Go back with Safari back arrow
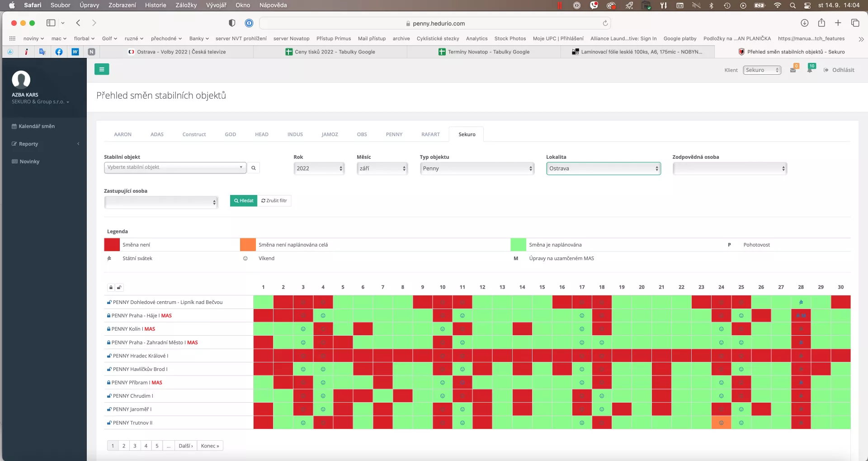The width and height of the screenshot is (868, 461). point(78,23)
